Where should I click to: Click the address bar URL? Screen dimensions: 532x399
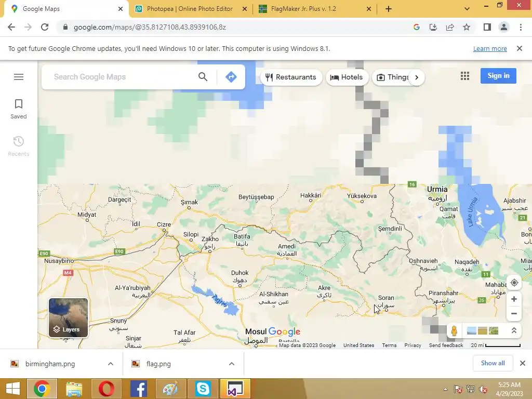(x=150, y=27)
